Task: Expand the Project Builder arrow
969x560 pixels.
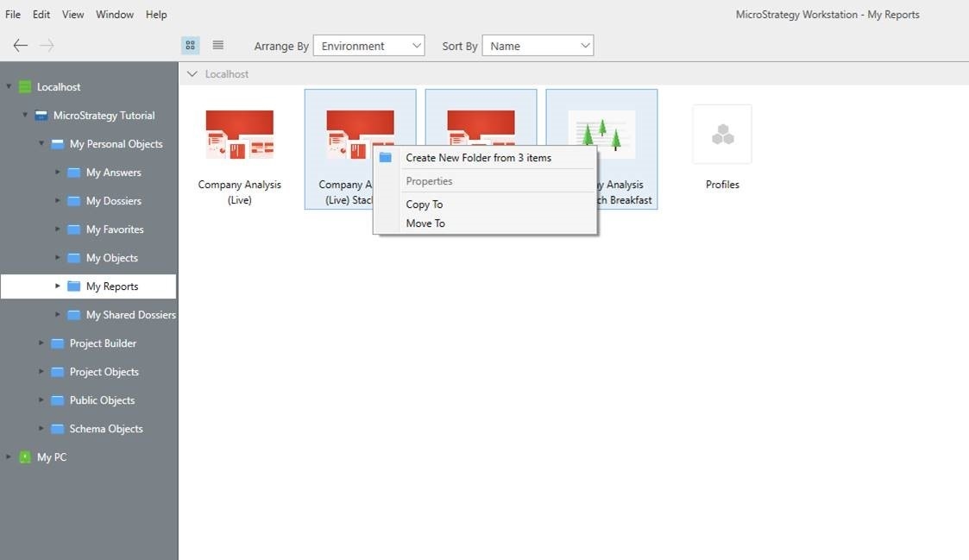Action: pyautogui.click(x=41, y=343)
